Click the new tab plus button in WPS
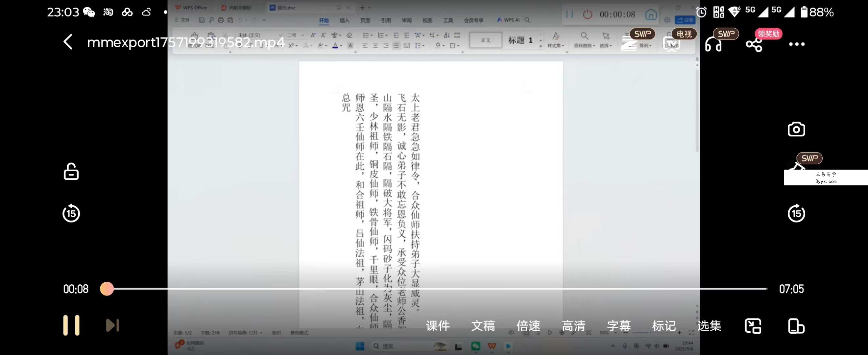The width and height of the screenshot is (868, 355). point(362,8)
